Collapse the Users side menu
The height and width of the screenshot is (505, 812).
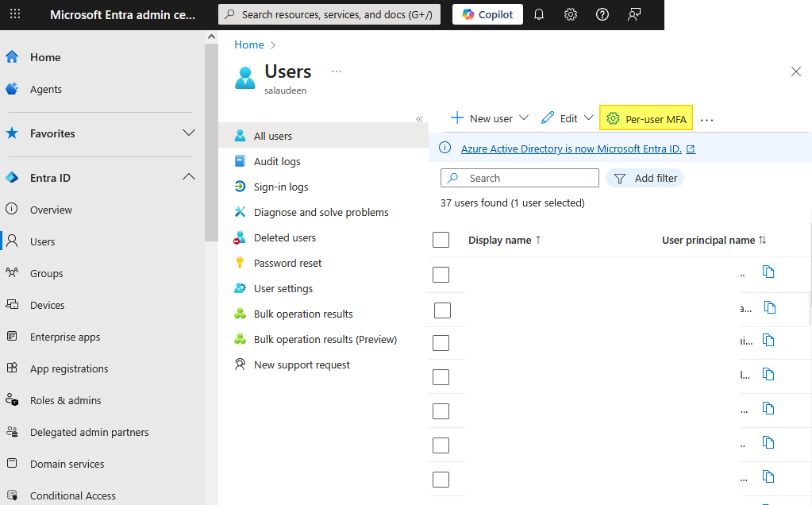[419, 119]
